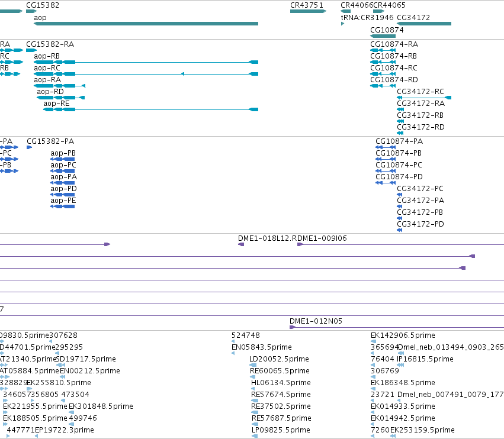Select EST LD20052.5prime

[x=253, y=365]
